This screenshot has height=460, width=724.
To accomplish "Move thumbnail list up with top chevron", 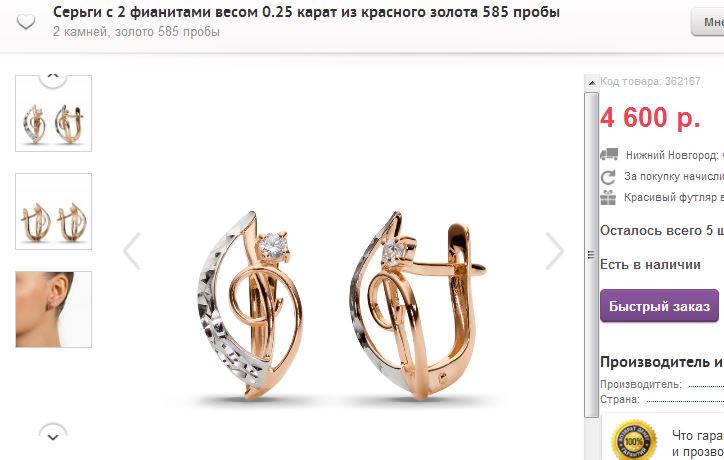I will pyautogui.click(x=53, y=77).
